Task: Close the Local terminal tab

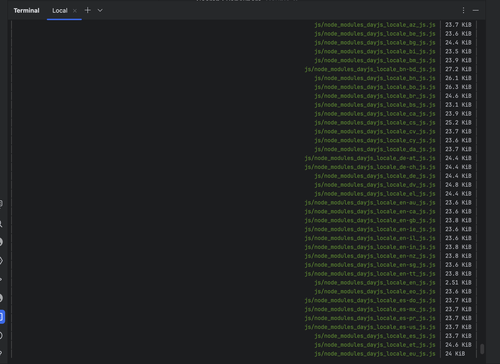Action: [75, 11]
